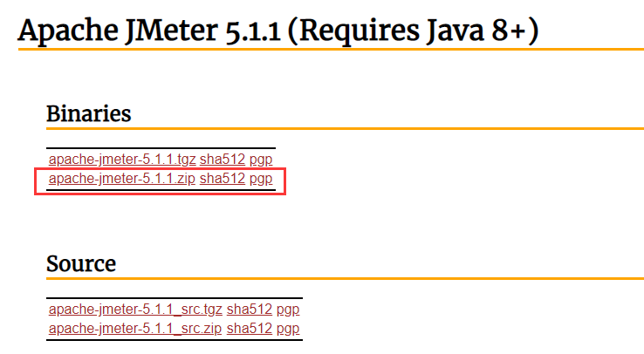The image size is (644, 354).
Task: Click the "Apache JMeter 5.1.1" page heading
Action: pos(277,31)
